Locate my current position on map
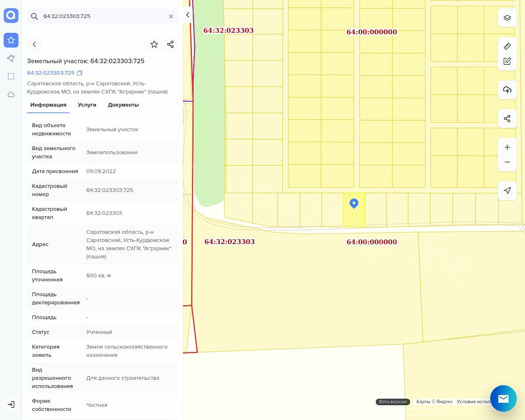Viewport: 525px width, 420px height. click(507, 190)
